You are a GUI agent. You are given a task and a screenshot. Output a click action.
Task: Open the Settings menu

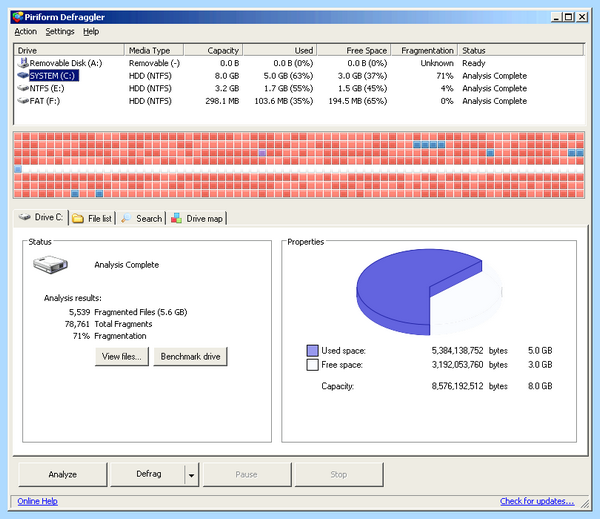(60, 31)
